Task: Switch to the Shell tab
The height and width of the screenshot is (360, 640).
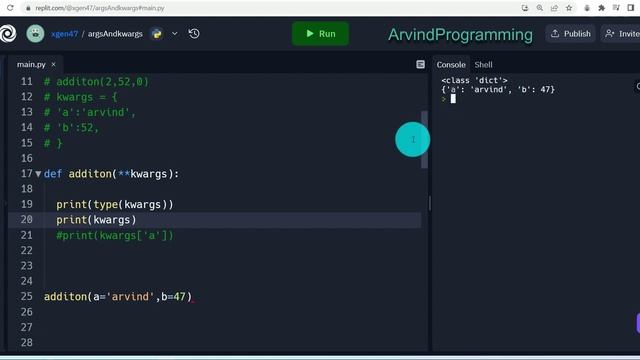Action: pos(483,64)
